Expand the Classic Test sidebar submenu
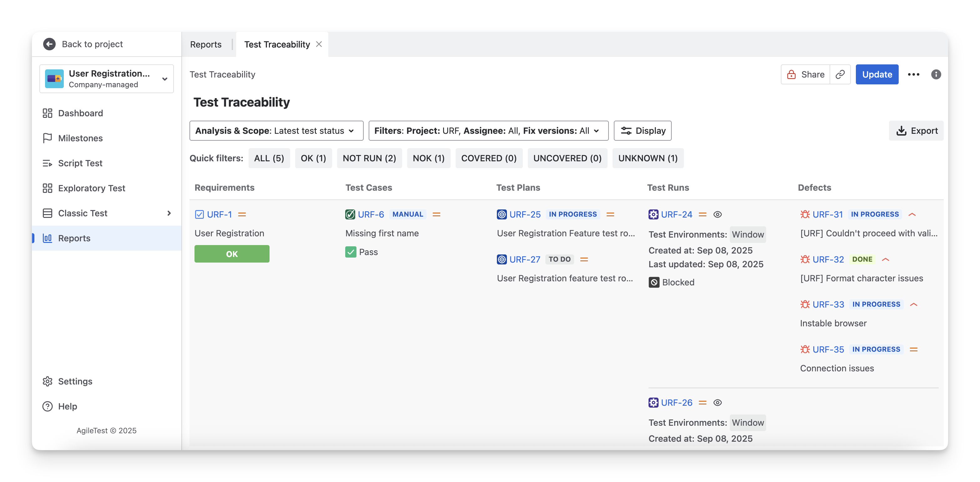980x482 pixels. tap(169, 213)
